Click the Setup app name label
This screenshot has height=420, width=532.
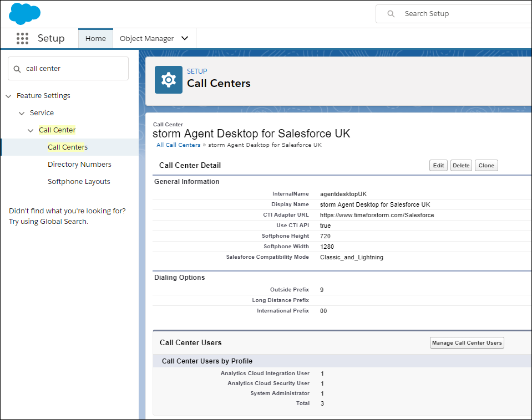pyautogui.click(x=51, y=38)
